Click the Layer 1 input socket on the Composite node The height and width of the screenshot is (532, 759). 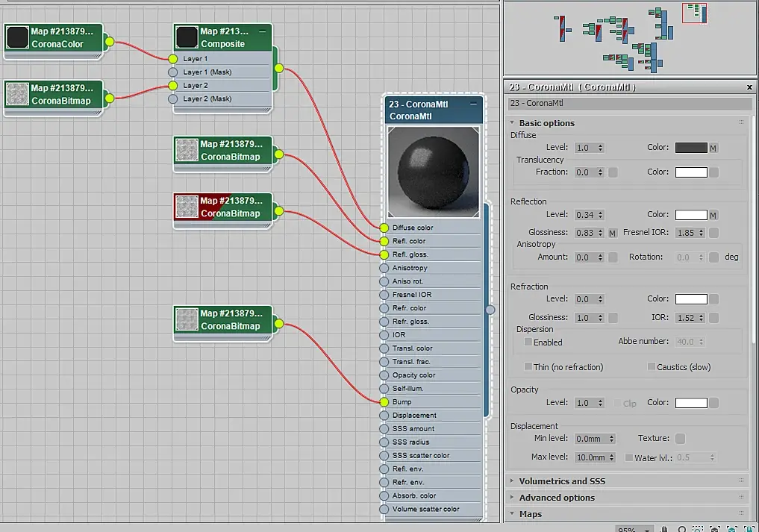click(x=173, y=59)
